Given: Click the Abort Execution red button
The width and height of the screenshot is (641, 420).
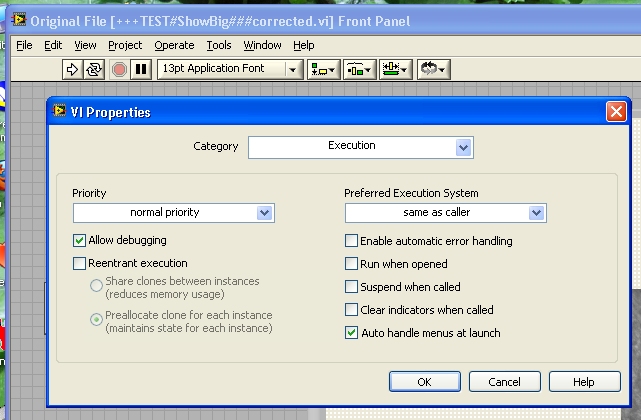Looking at the screenshot, I should click(x=119, y=69).
